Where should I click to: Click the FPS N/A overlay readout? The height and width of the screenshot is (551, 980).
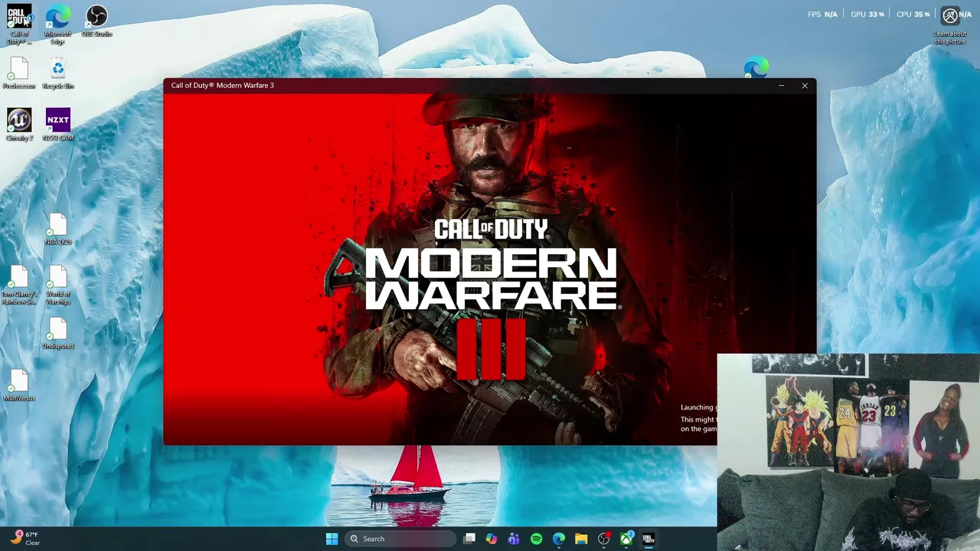click(x=822, y=15)
